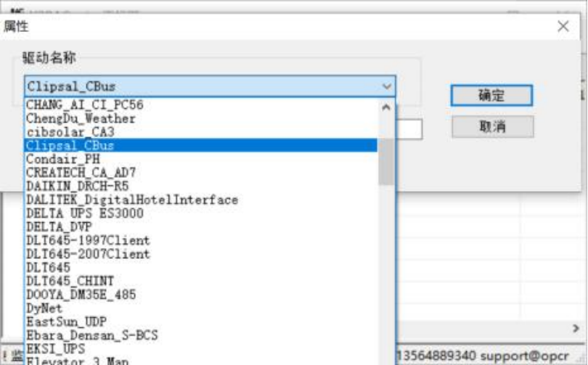Choose EastSun_UDP from the list
This screenshot has height=365, width=588.
(201, 321)
